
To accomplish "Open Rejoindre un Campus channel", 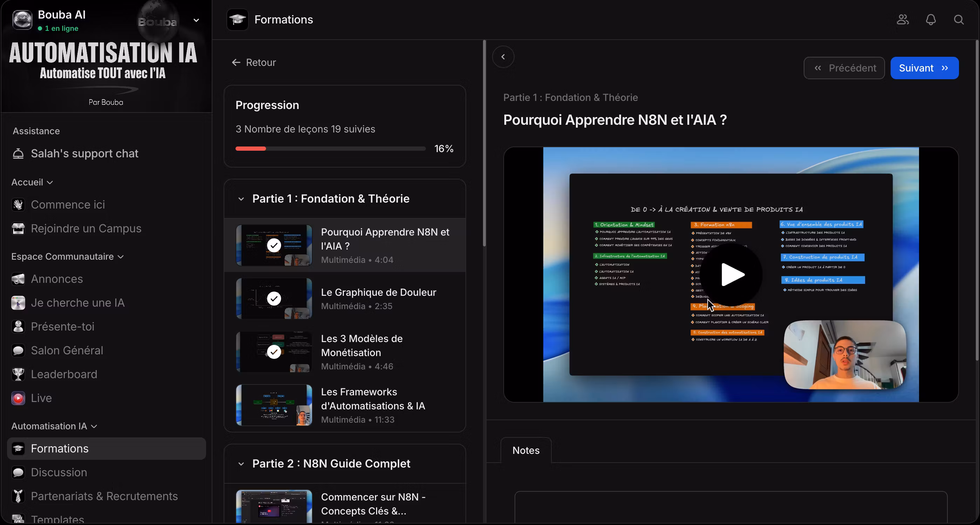I will point(107,229).
